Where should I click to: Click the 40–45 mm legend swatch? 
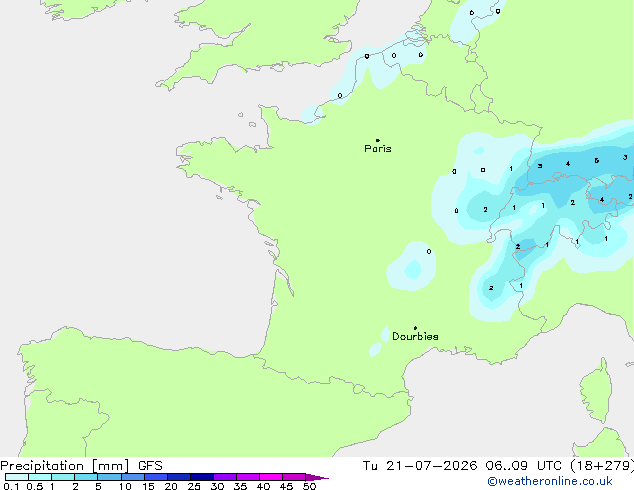click(x=271, y=477)
